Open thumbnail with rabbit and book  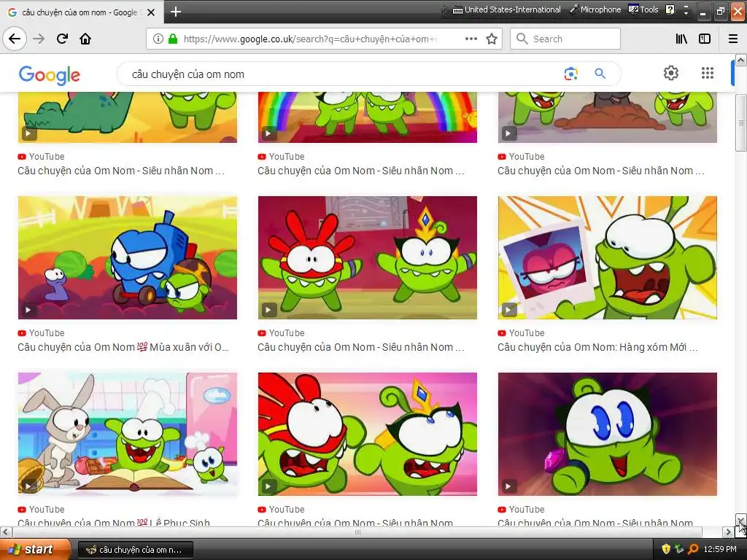pyautogui.click(x=127, y=434)
